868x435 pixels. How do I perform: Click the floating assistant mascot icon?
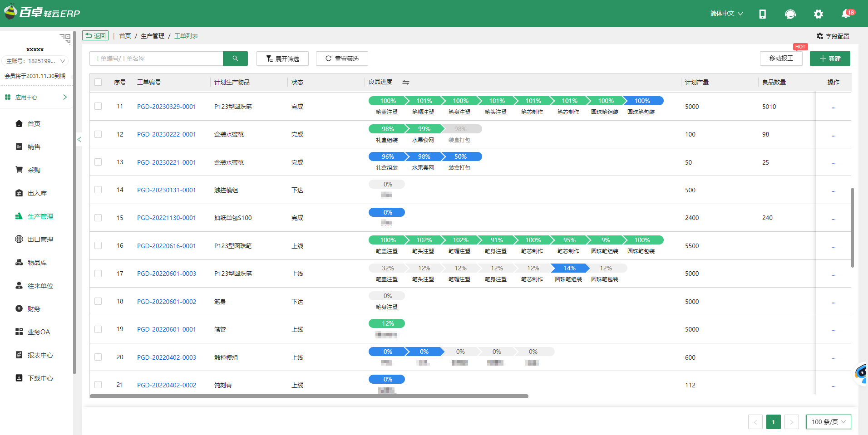[861, 374]
